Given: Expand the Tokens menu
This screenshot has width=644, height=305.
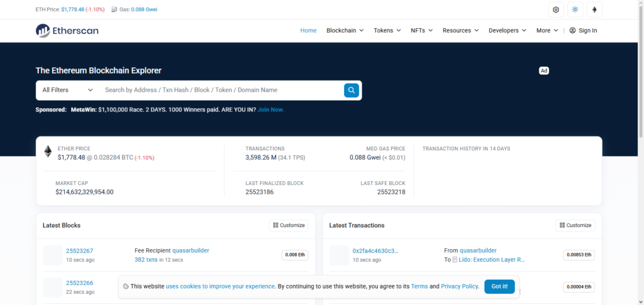Looking at the screenshot, I should [x=387, y=30].
